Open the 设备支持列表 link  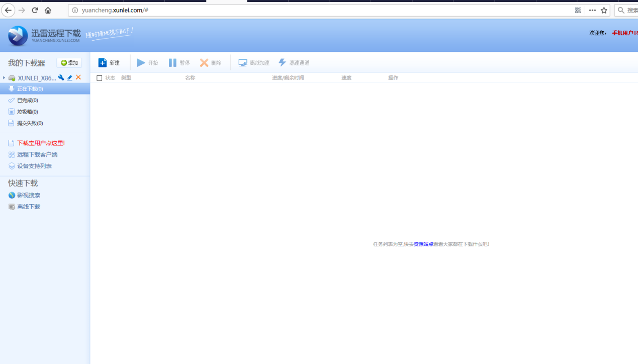coord(34,166)
